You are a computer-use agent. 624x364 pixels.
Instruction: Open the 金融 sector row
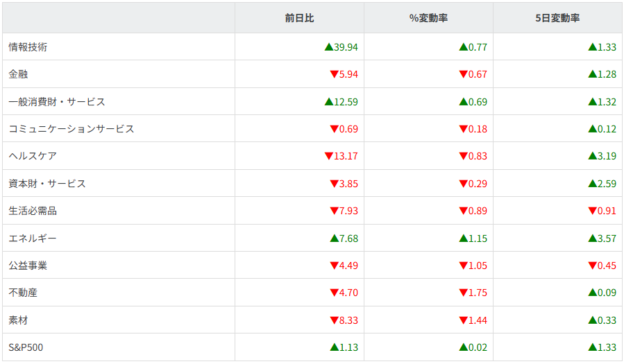(18, 74)
